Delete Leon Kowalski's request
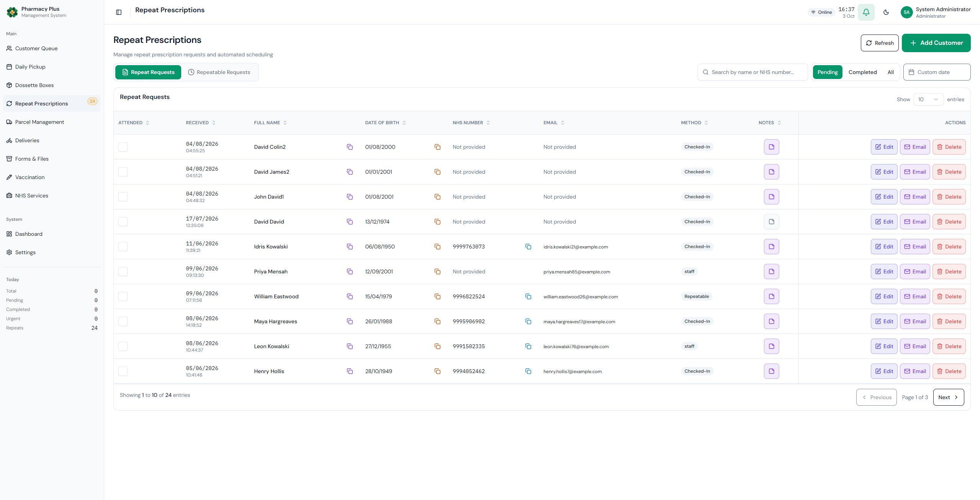The image size is (980, 500). click(x=949, y=346)
